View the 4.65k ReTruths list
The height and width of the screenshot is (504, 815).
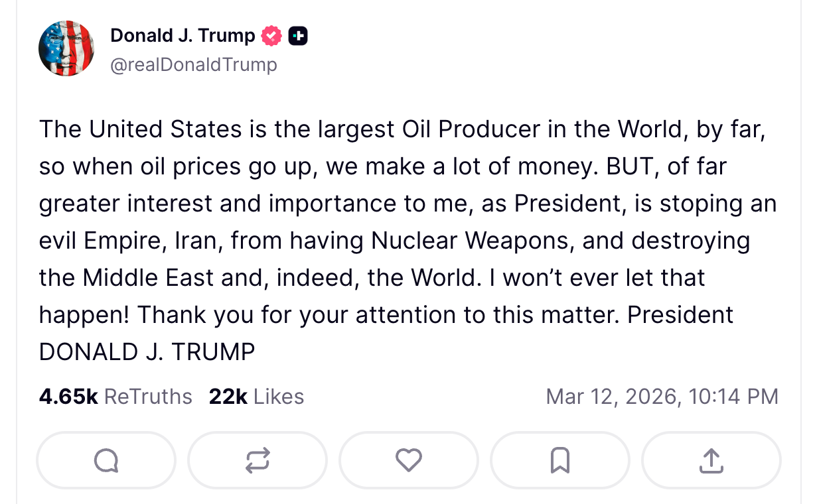(115, 397)
